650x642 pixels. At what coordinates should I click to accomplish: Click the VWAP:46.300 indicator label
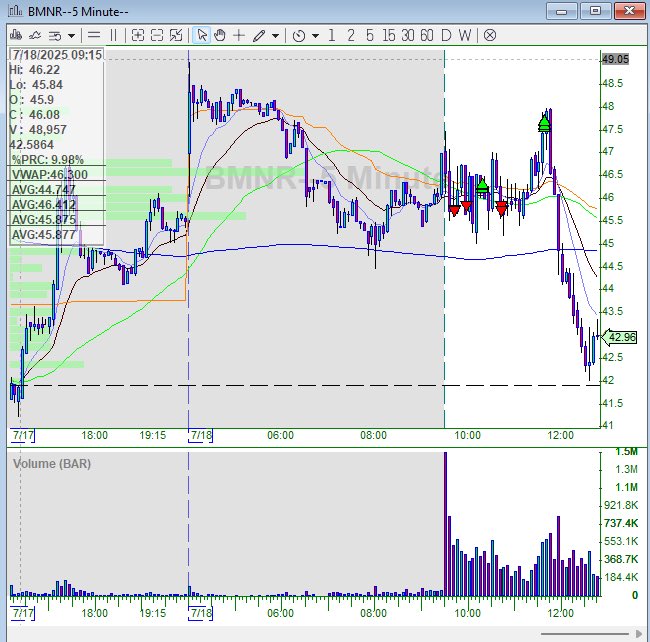(x=50, y=174)
